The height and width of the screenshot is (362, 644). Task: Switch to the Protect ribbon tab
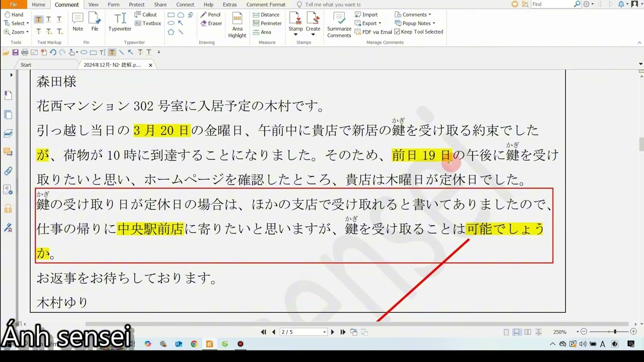[136, 5]
